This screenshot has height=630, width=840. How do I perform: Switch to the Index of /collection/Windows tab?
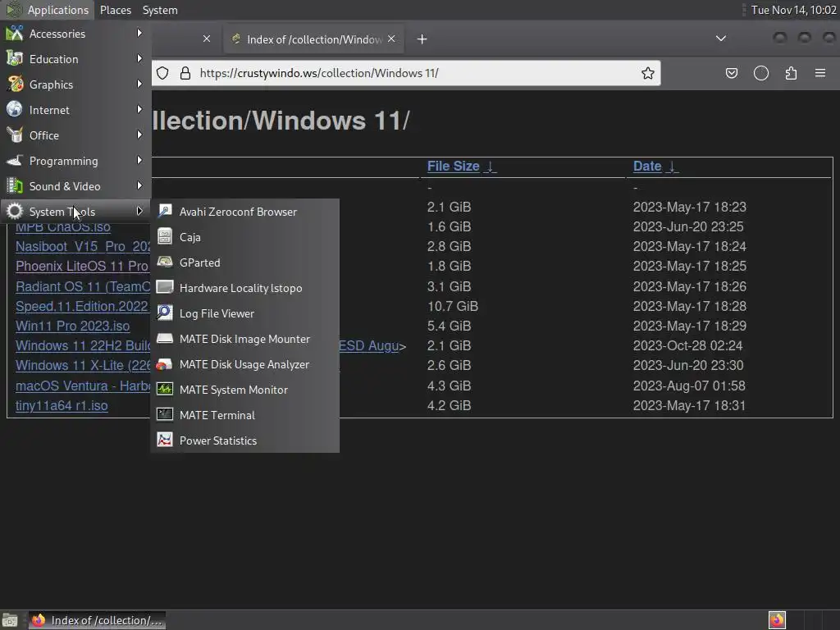pyautogui.click(x=313, y=39)
